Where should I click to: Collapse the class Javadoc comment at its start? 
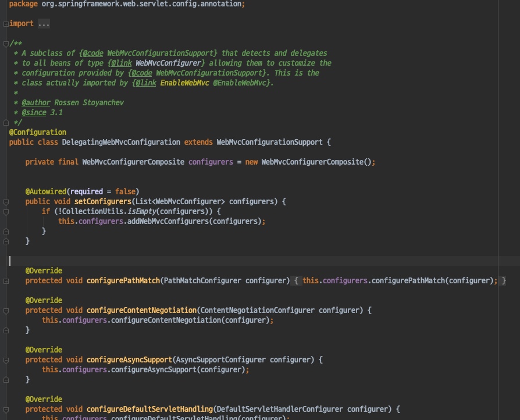coord(6,44)
